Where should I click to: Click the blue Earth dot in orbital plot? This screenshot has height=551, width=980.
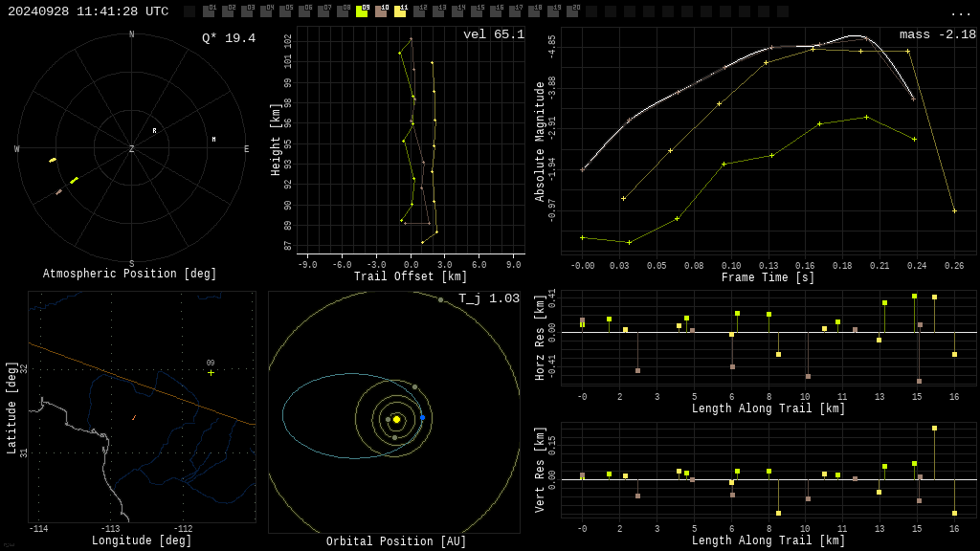click(422, 417)
